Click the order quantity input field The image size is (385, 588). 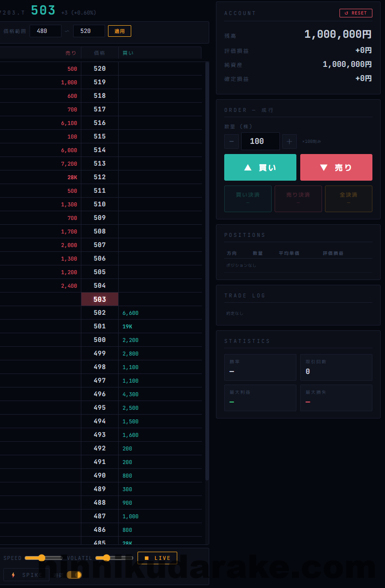click(260, 141)
